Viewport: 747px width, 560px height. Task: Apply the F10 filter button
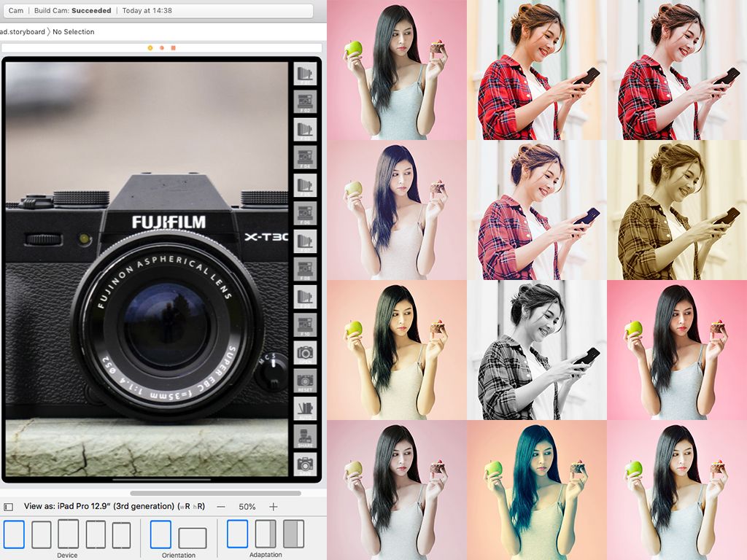click(x=305, y=325)
